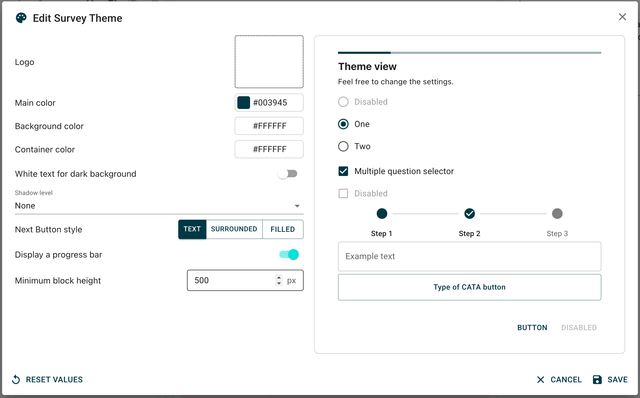Uncheck Multiple question selector checkbox
Viewport: 640px width, 398px height.
coord(343,171)
